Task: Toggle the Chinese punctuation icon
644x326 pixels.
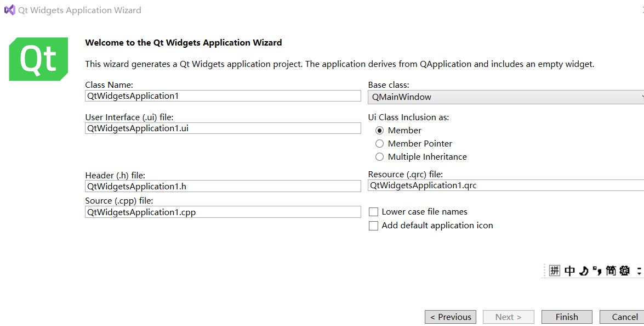Action: pos(597,271)
